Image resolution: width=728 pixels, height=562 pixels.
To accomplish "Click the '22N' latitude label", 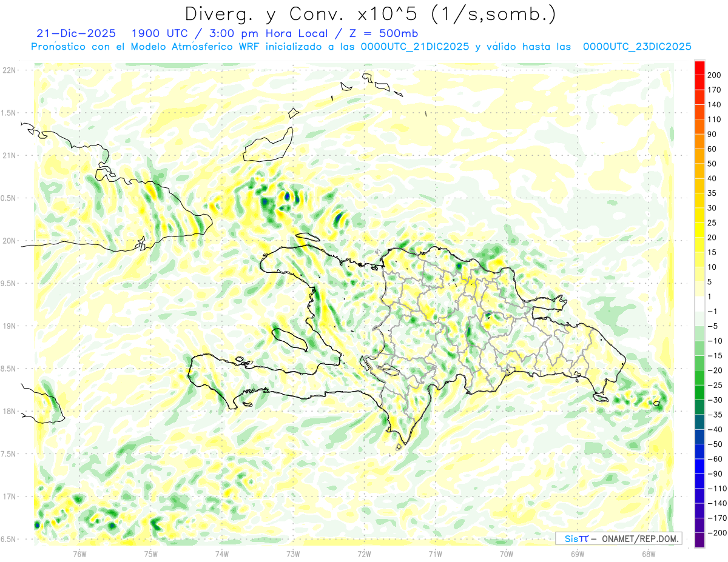I will 8,70.
